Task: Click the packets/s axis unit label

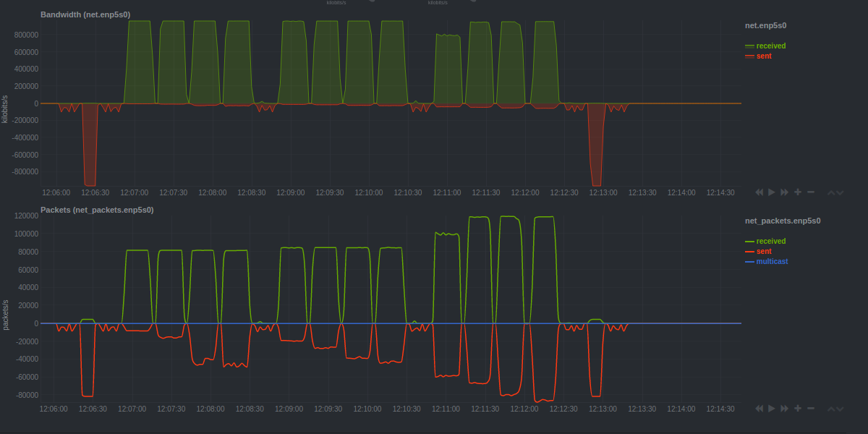Action: click(x=5, y=315)
